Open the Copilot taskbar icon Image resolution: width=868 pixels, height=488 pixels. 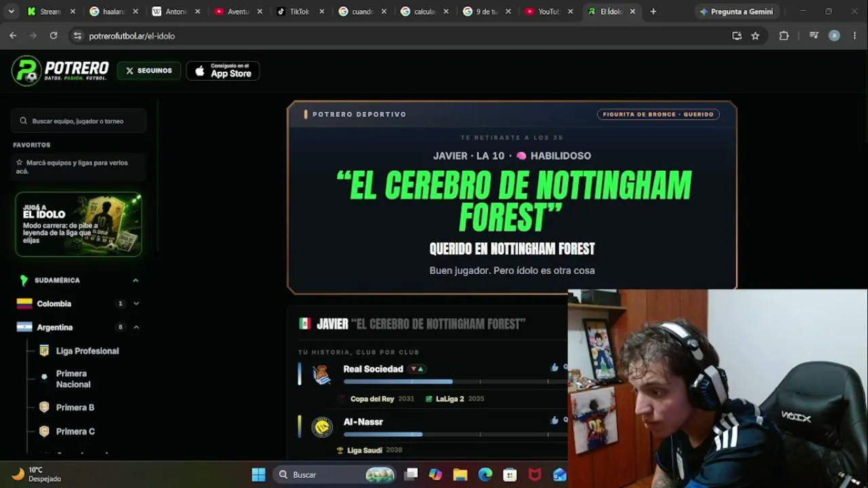tap(435, 474)
